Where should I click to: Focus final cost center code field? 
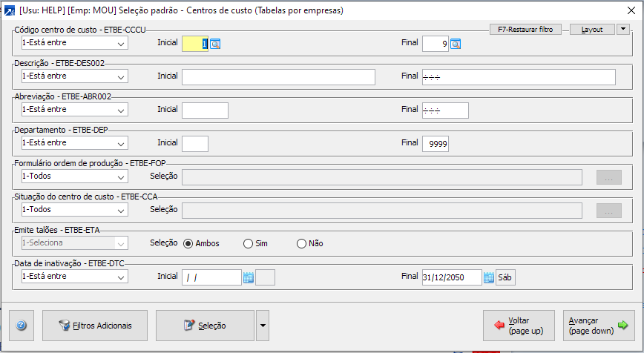click(x=436, y=44)
